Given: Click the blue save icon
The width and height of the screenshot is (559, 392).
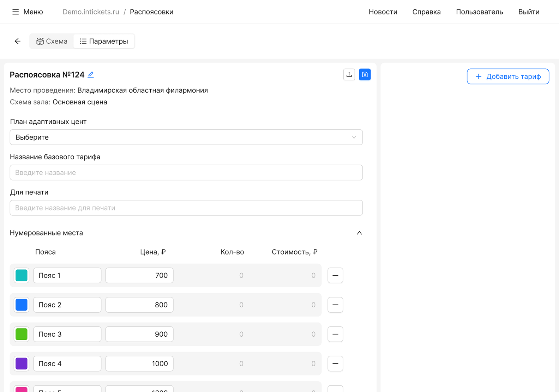Looking at the screenshot, I should coord(365,74).
